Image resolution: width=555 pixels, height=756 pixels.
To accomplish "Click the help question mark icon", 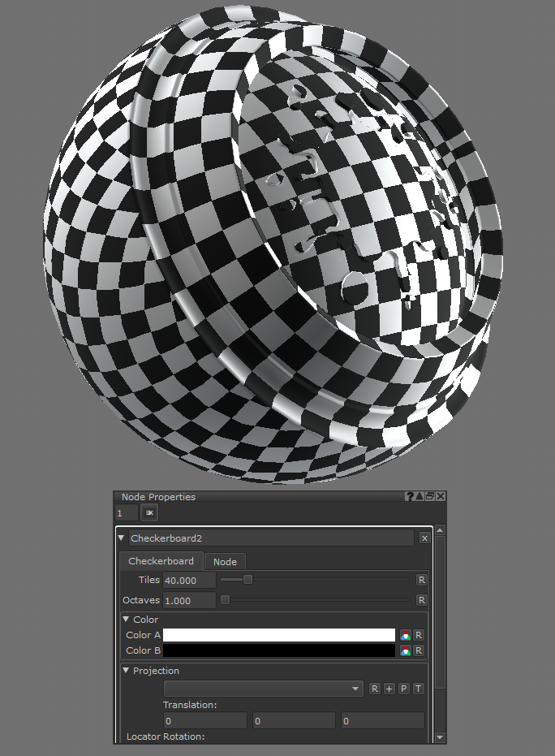I will click(410, 497).
